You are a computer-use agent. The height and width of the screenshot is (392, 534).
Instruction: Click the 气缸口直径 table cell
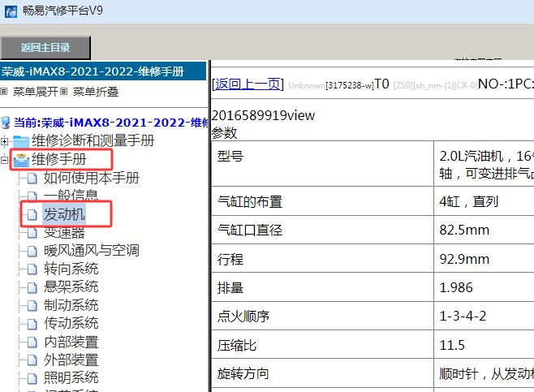click(x=322, y=230)
